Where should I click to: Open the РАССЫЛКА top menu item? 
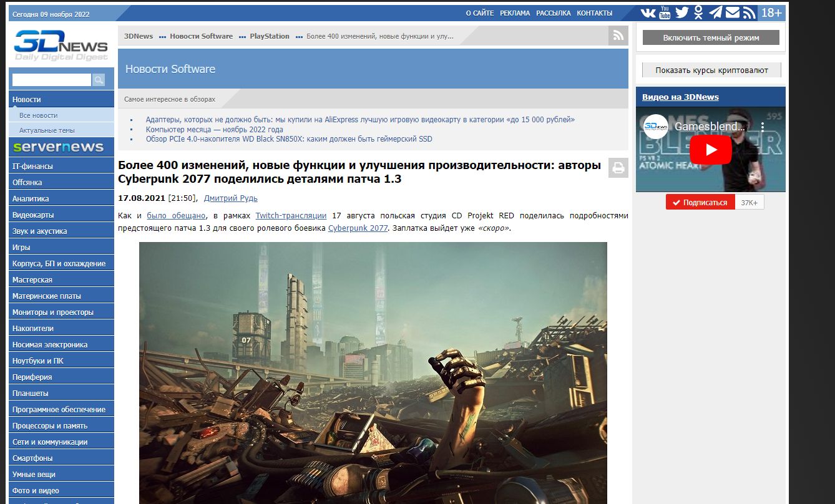(554, 13)
